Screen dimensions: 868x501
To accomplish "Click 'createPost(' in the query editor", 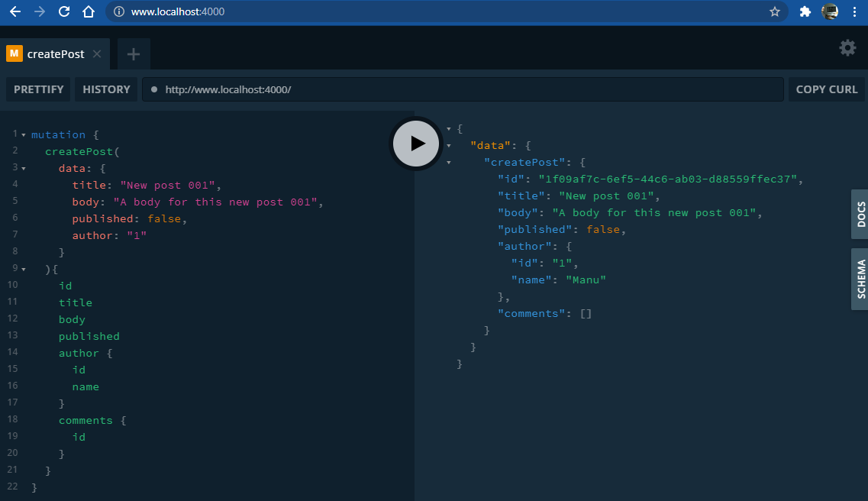I will (x=82, y=151).
